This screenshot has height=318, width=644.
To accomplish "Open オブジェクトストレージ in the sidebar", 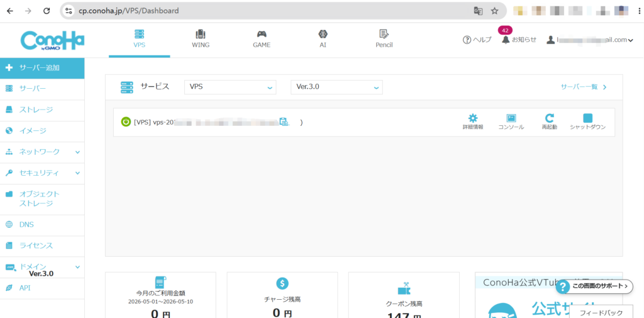I will [x=42, y=199].
